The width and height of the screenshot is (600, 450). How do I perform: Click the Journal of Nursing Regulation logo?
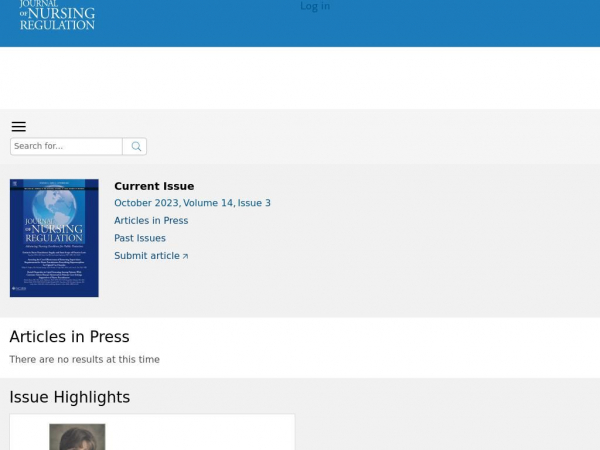(x=57, y=15)
